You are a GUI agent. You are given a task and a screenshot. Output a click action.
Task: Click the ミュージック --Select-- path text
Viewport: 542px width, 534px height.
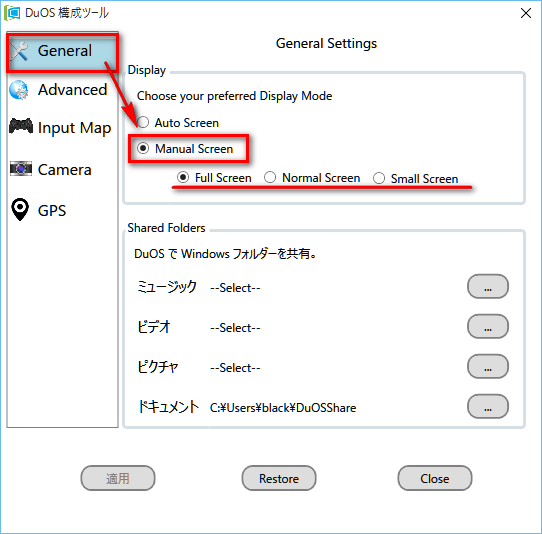[235, 288]
